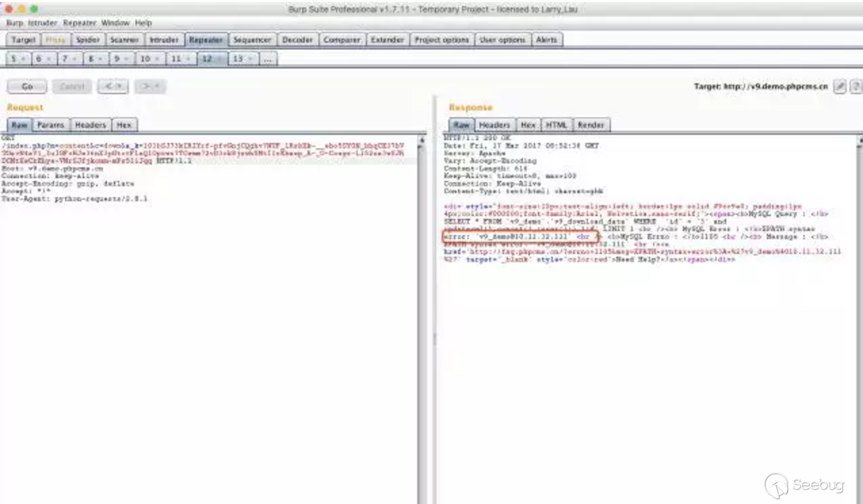Screen dimensions: 863x504
Task: Select the Headers tab in the Request pane
Action: point(91,125)
